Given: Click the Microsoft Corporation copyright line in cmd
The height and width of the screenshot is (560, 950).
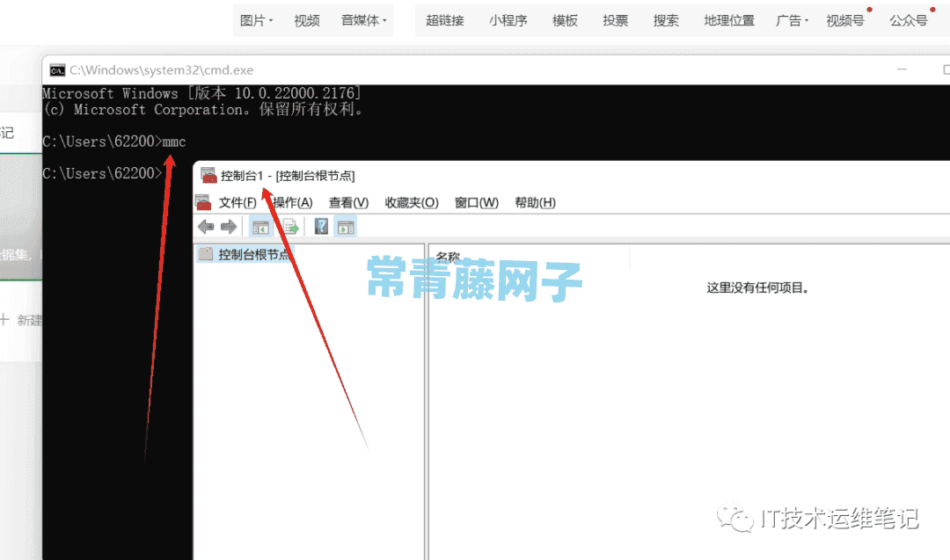Looking at the screenshot, I should 203,110.
